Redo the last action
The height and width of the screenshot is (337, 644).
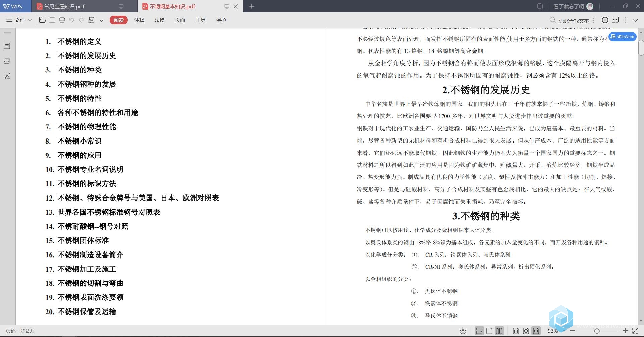coord(82,20)
